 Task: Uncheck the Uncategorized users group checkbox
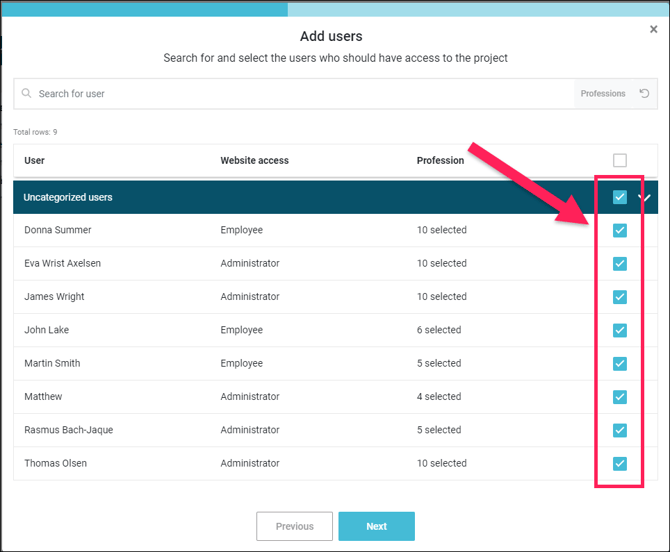tap(620, 197)
